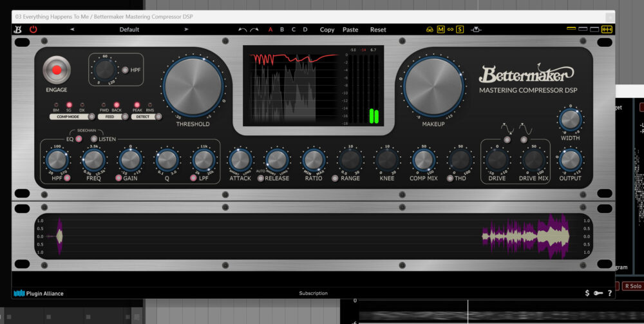Toggle the sidechain HPF band button

[x=67, y=178]
